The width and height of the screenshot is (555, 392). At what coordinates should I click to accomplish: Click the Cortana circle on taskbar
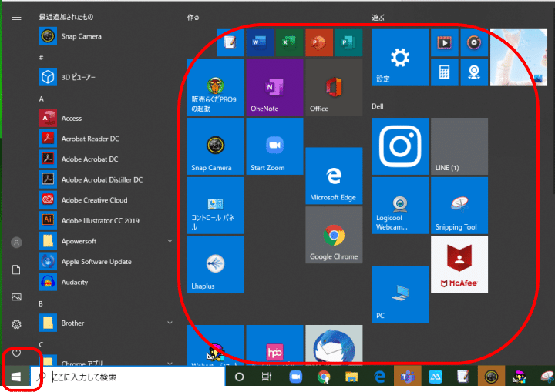(239, 377)
